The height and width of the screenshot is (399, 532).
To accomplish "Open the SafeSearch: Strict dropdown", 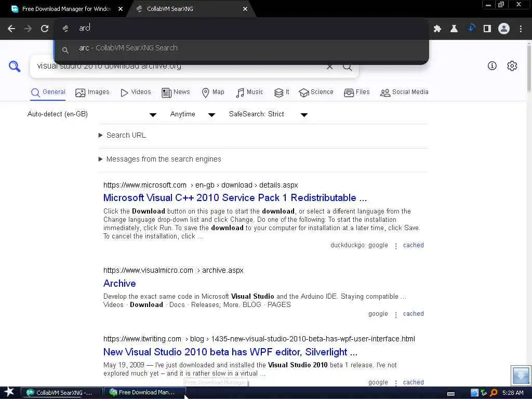I will tap(268, 114).
